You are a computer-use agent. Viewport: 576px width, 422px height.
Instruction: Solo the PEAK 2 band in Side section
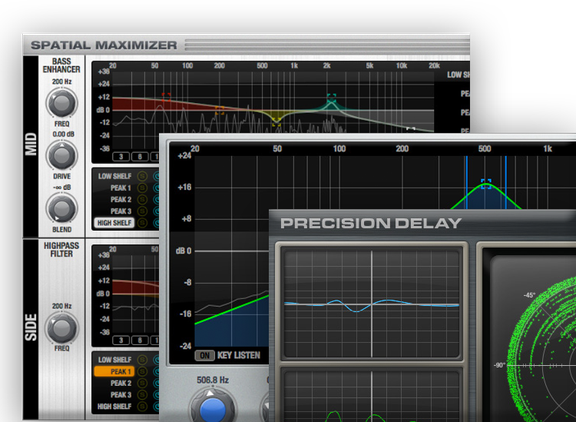[x=142, y=383]
